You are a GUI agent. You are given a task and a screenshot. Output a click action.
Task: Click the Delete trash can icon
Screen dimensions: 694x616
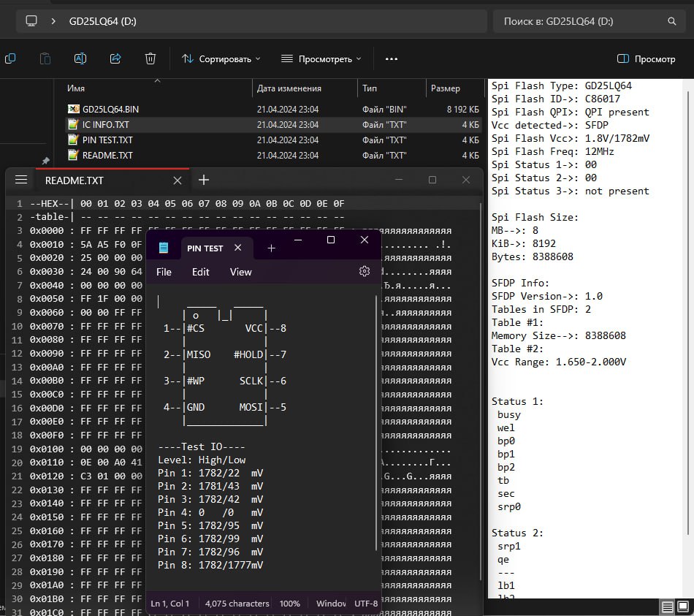tap(150, 58)
